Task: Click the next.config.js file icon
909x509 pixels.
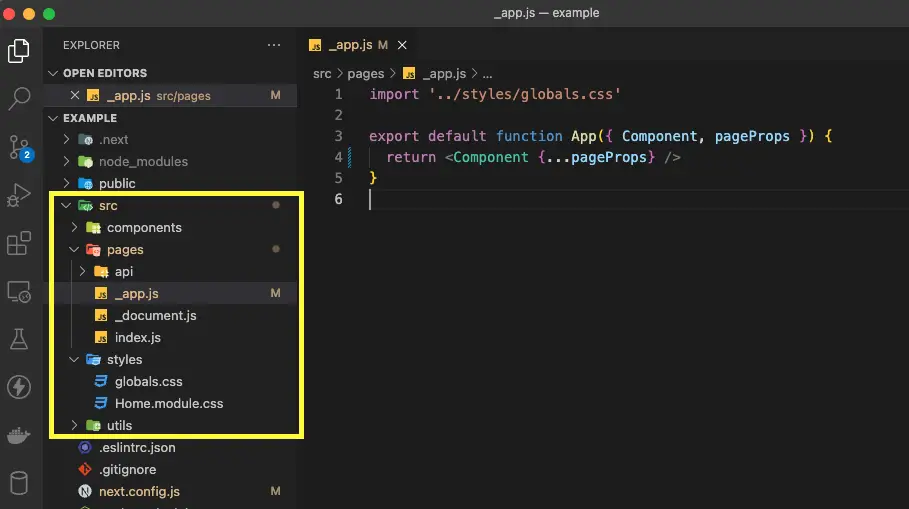Action: coord(85,492)
